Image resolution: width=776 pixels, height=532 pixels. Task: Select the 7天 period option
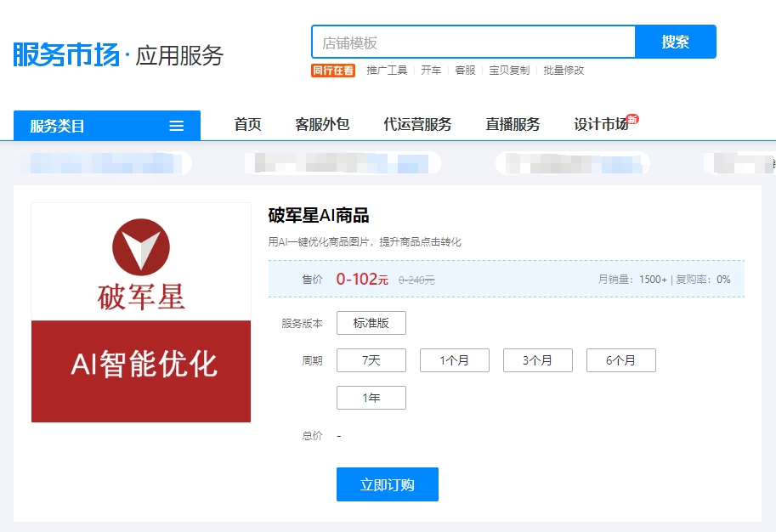[371, 360]
